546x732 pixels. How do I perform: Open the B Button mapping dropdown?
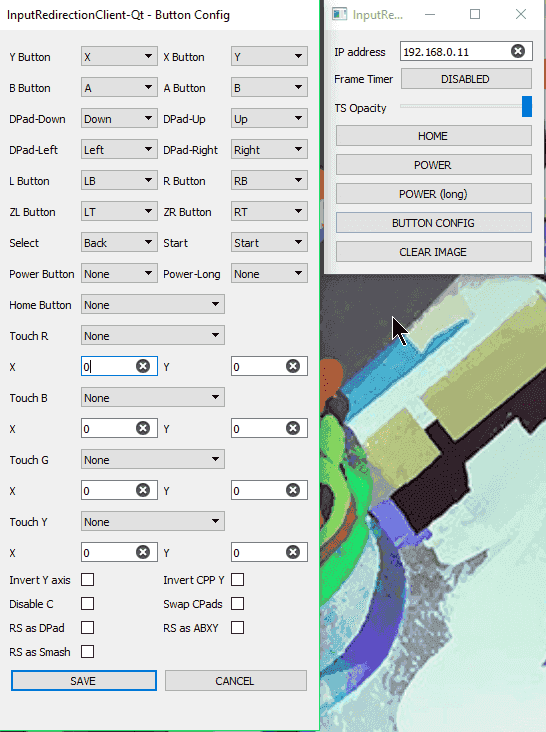point(119,88)
